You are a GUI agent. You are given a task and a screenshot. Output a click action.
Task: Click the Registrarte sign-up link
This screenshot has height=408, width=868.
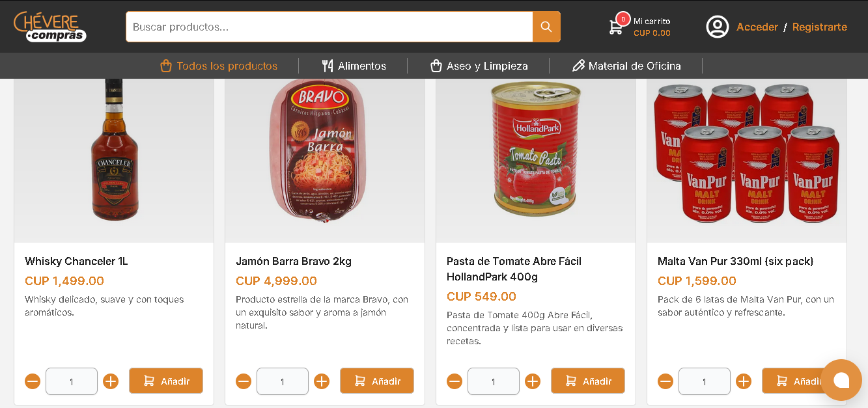pos(820,27)
